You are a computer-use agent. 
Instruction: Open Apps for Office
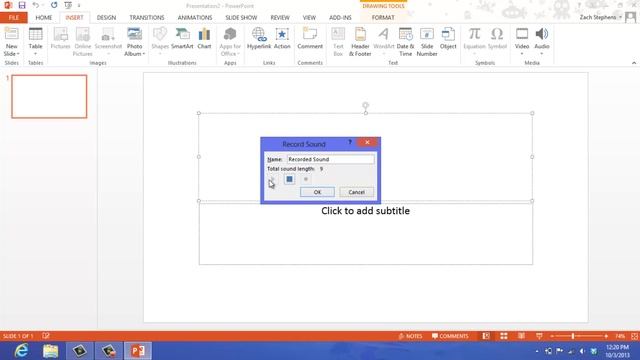point(230,42)
